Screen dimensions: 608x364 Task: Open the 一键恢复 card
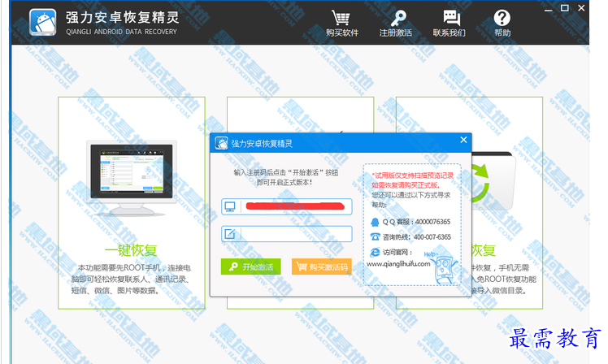[x=132, y=203]
